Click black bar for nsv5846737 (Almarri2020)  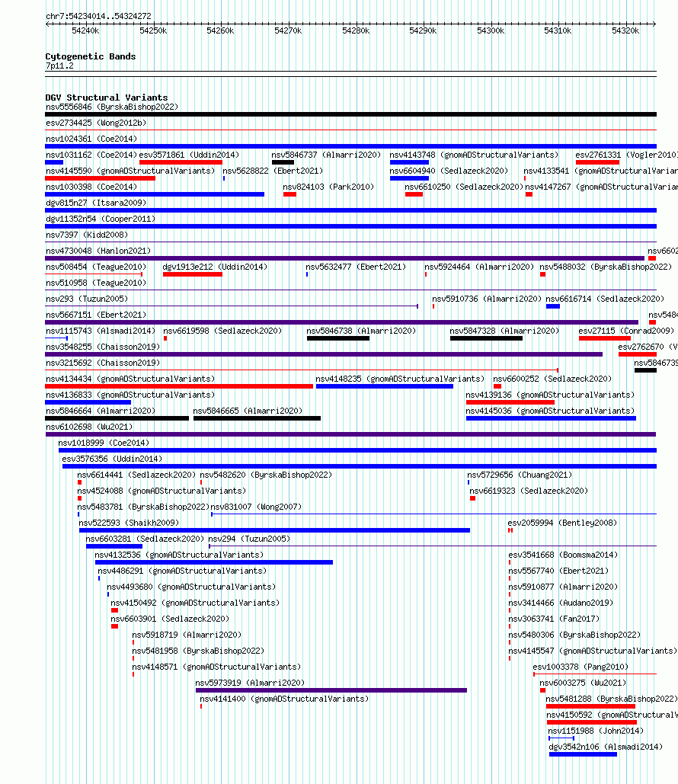pyautogui.click(x=283, y=162)
